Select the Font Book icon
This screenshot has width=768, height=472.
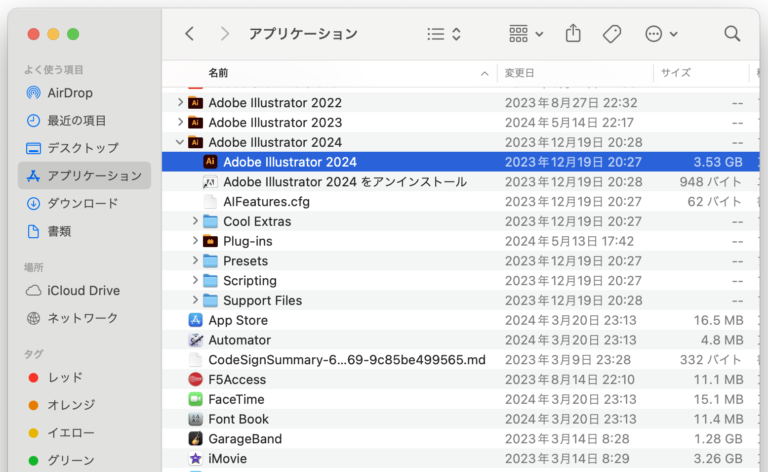195,419
